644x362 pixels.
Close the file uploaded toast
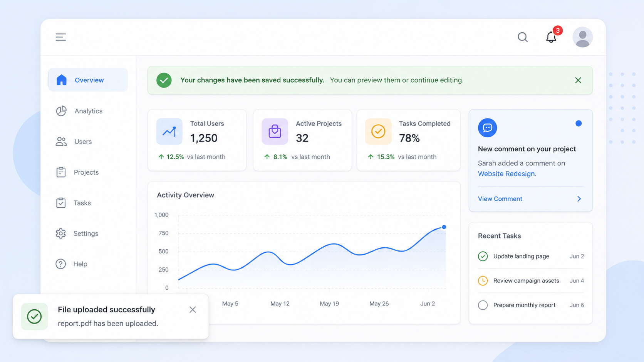(x=193, y=310)
